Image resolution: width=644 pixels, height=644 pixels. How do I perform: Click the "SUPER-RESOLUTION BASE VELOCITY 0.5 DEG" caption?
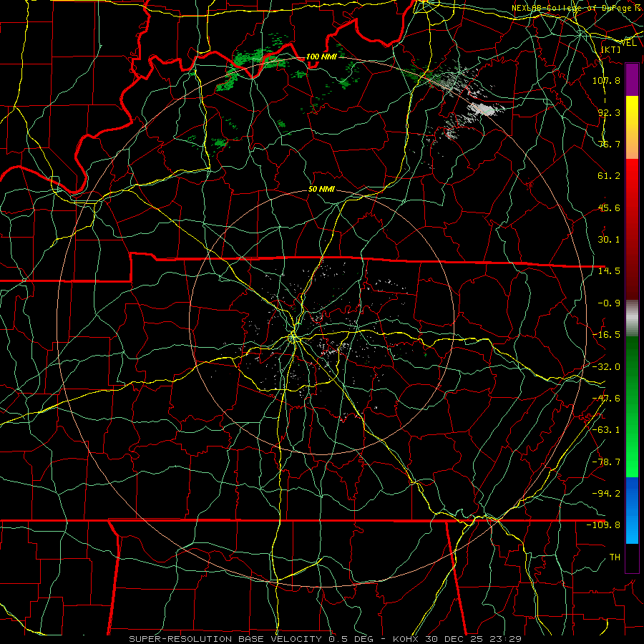pos(251,639)
